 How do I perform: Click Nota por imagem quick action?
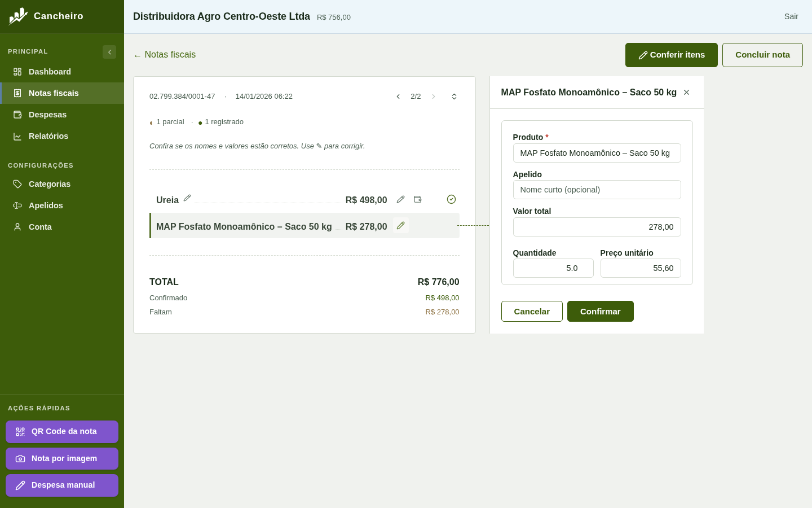[x=62, y=458]
